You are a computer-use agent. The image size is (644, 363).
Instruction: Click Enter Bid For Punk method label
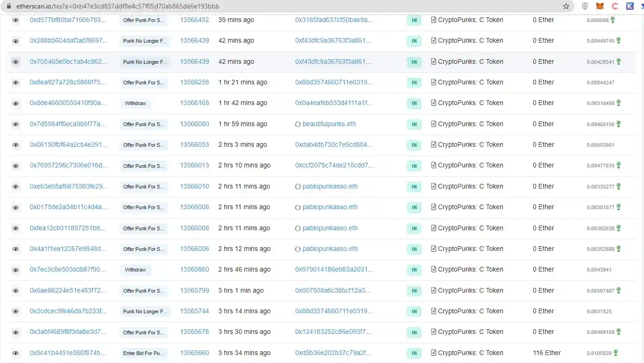(143, 353)
